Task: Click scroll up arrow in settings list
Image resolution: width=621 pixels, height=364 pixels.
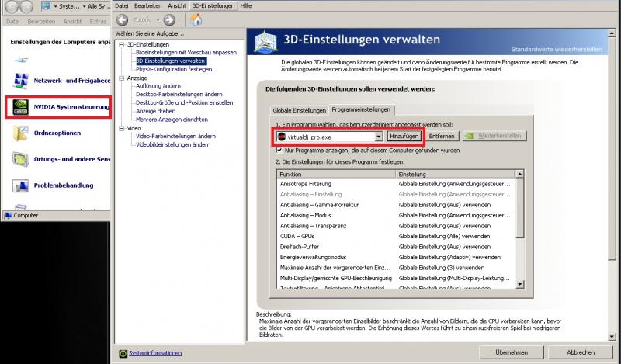Action: coord(519,174)
